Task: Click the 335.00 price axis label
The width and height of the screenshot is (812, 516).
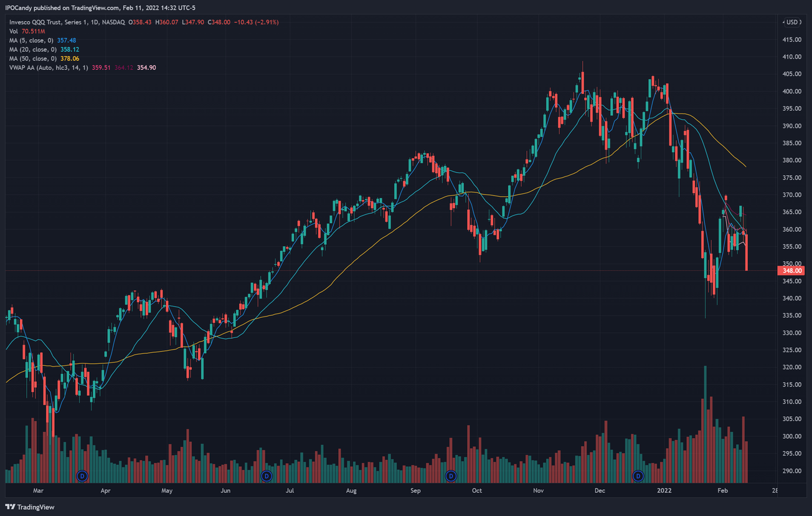Action: [791, 315]
